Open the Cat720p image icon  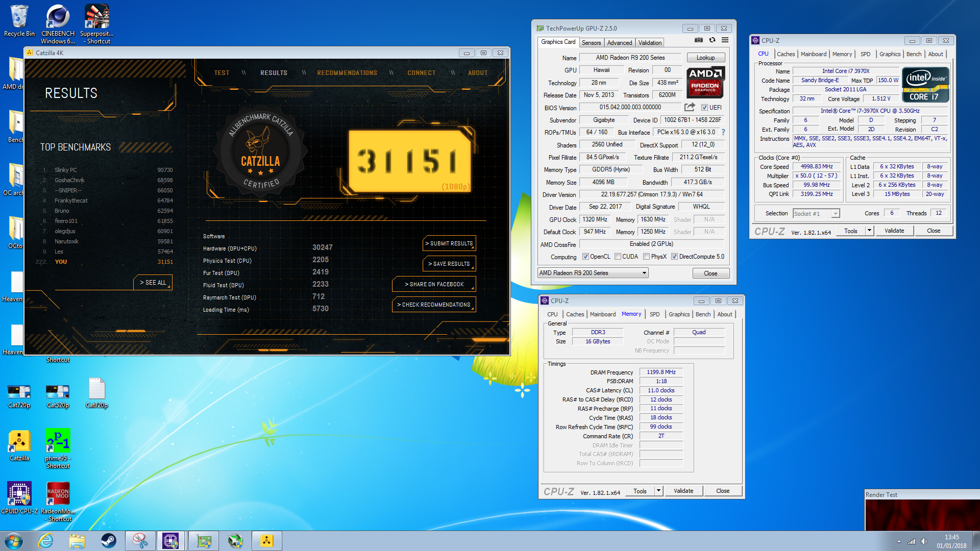coord(19,396)
